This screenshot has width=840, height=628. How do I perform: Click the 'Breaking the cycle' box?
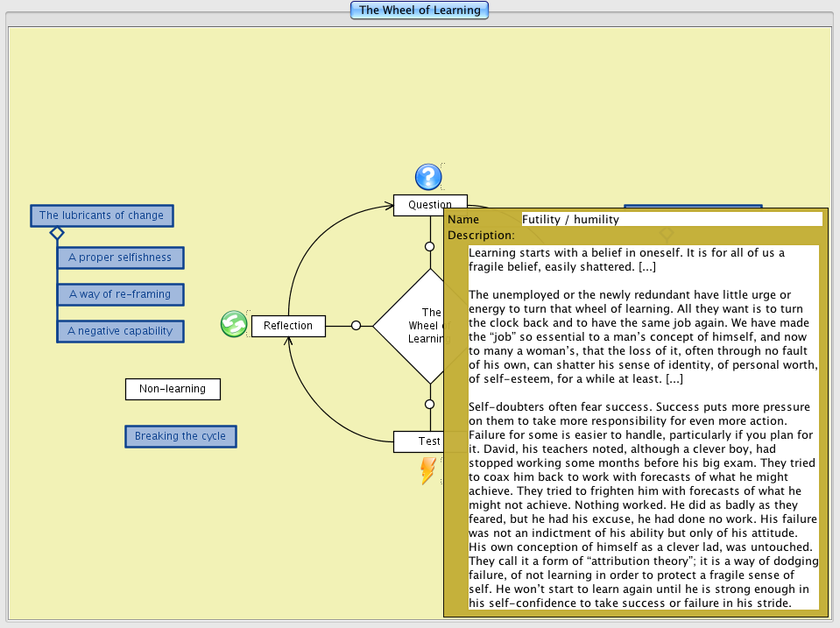coord(180,436)
